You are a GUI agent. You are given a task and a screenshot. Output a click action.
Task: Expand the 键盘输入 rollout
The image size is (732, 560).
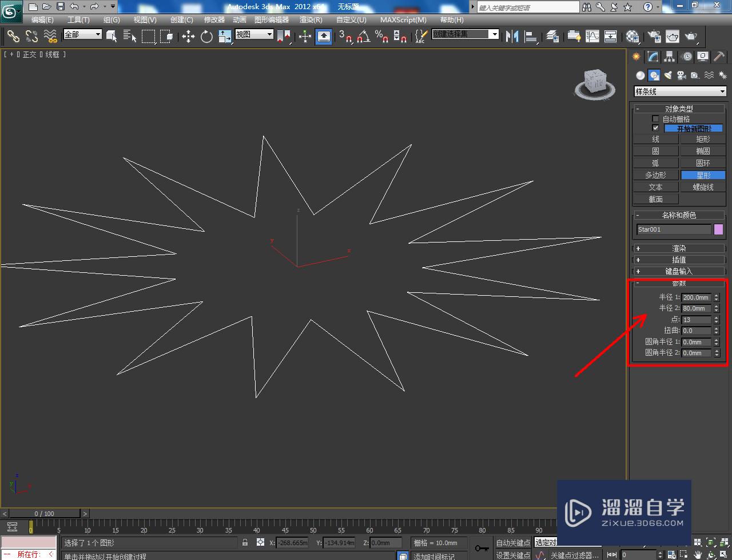(x=679, y=271)
